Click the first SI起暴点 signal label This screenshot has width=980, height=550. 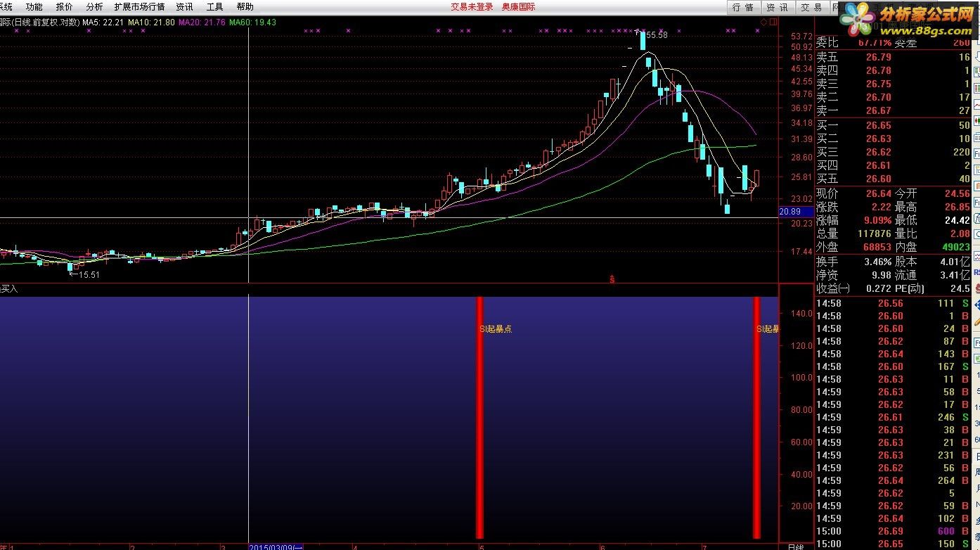pos(496,328)
